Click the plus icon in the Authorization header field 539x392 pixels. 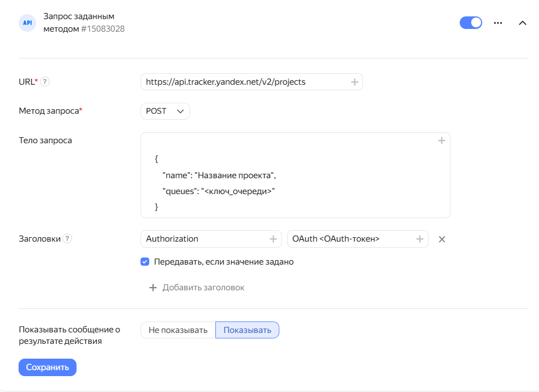click(273, 238)
